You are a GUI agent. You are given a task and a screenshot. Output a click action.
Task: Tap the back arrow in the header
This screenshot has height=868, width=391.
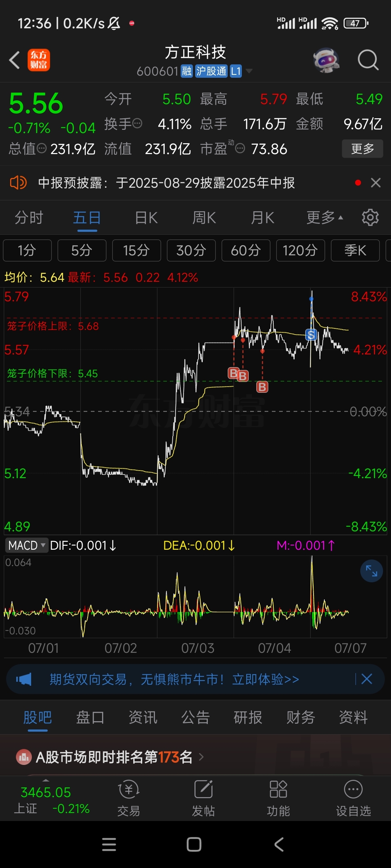click(x=14, y=60)
